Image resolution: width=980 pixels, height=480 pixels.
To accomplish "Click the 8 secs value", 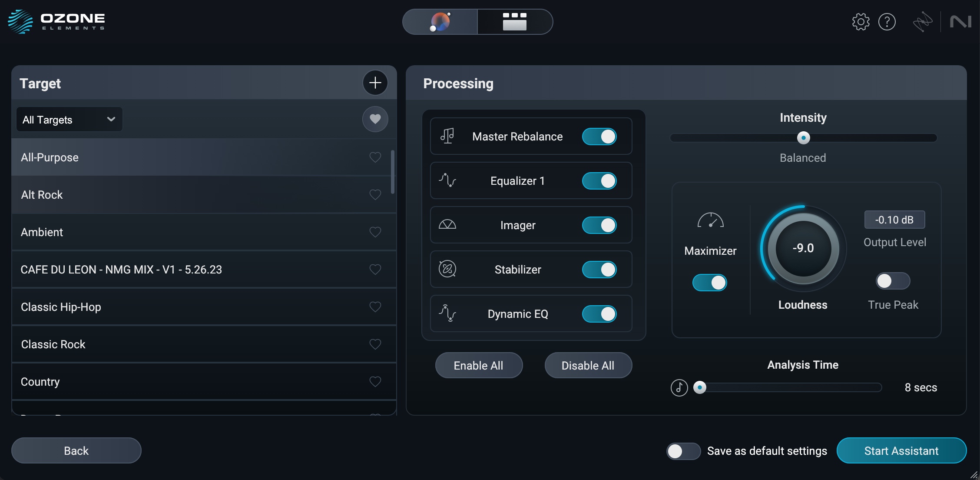I will [921, 387].
